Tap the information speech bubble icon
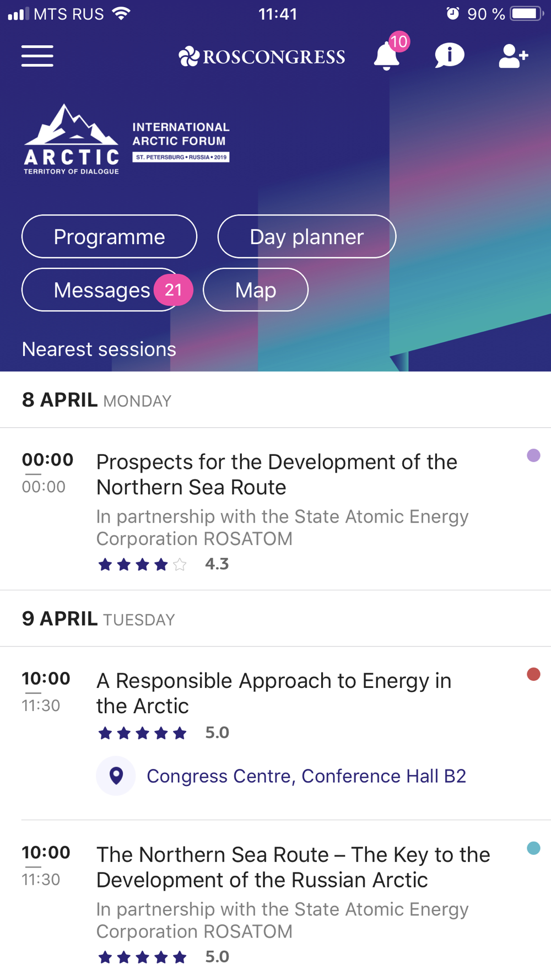This screenshot has height=980, width=551. (450, 56)
